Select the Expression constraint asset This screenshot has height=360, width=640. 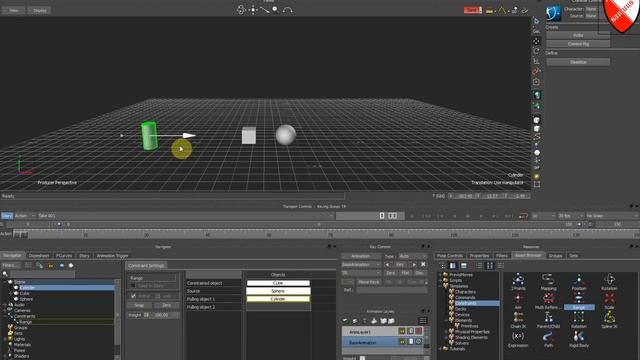click(x=518, y=339)
